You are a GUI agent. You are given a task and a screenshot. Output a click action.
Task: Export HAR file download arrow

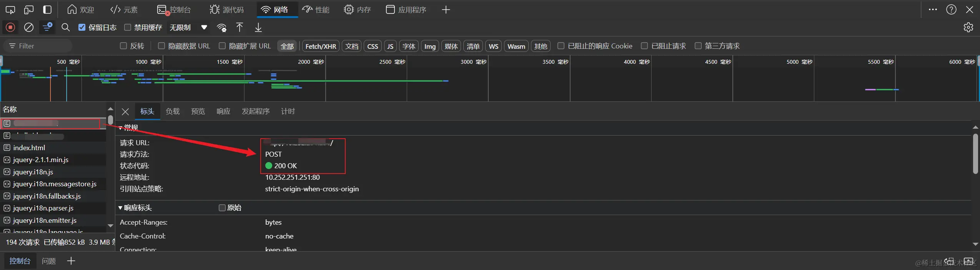coord(258,27)
